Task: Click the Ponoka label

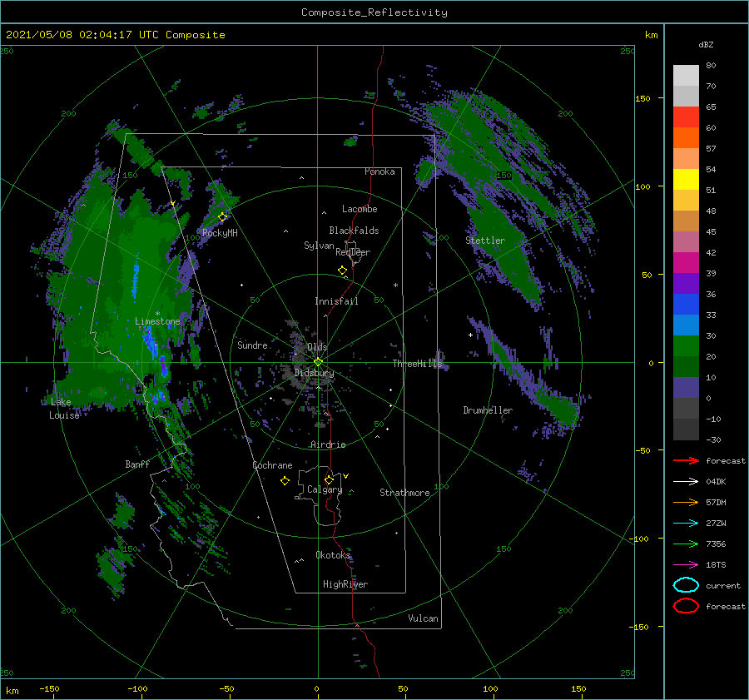Action: click(x=379, y=171)
